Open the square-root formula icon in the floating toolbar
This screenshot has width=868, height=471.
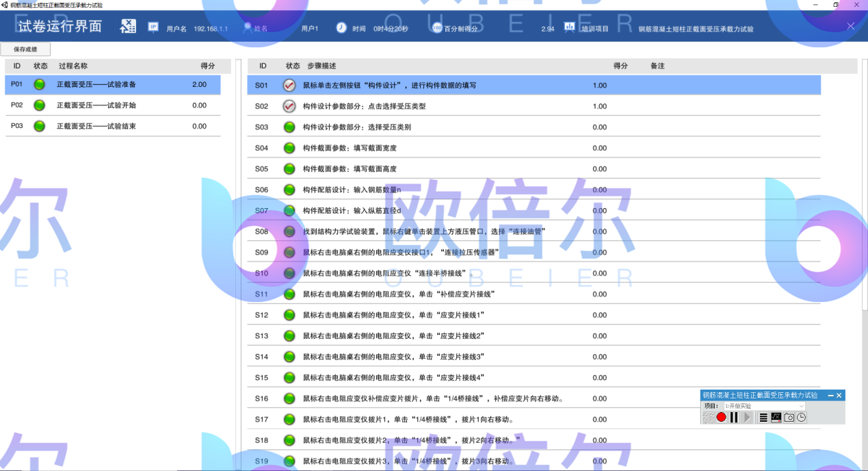(776, 417)
